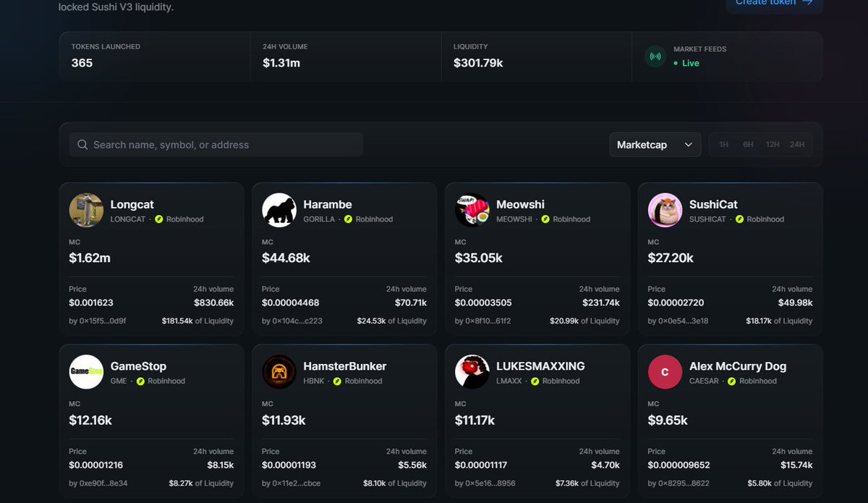868x503 pixels.
Task: Open the LUKESMAXXING token title
Action: (540, 366)
